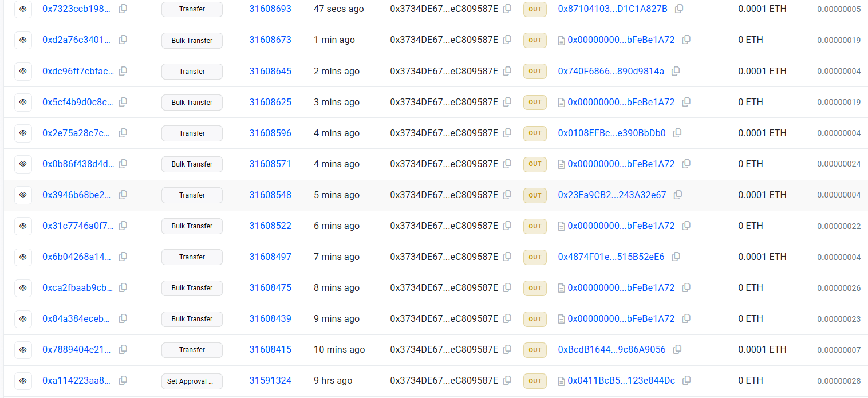Preview transaction 0xd2a76c3401 with eye icon
The height and width of the screenshot is (398, 868).
(23, 40)
